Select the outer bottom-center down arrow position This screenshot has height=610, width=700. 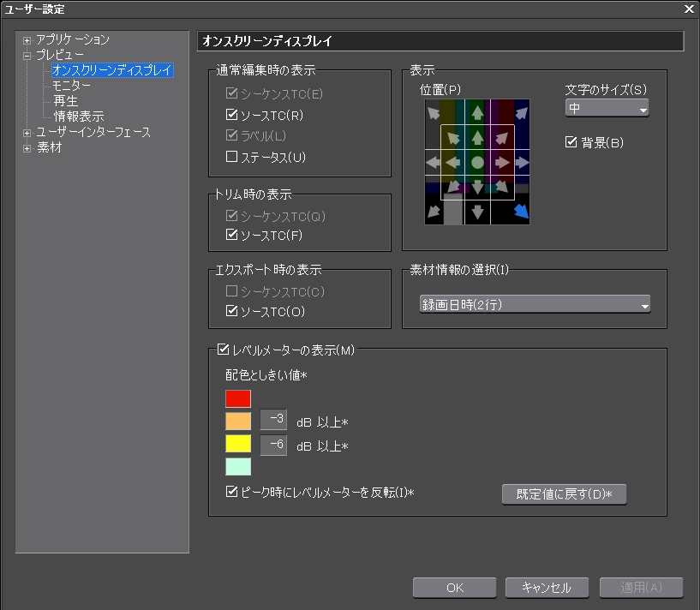477,212
